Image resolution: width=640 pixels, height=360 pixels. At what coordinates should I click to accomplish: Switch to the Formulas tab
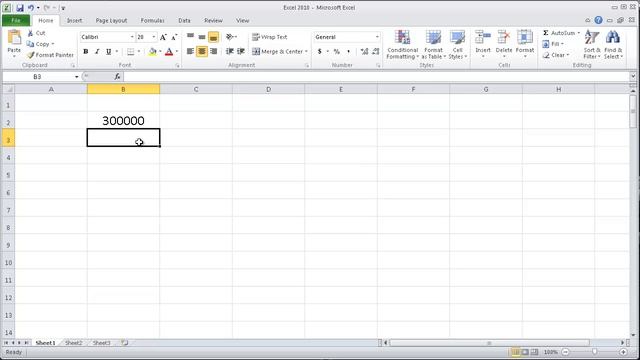(x=152, y=20)
